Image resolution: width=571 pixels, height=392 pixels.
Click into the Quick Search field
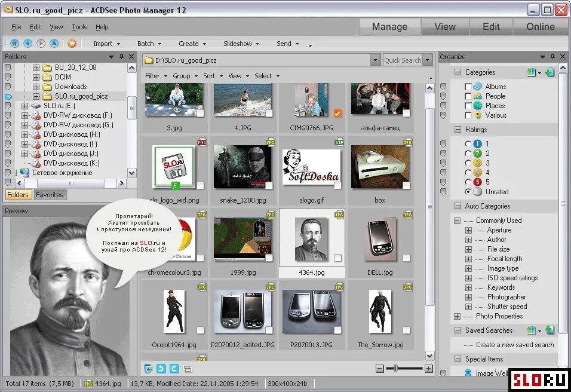pyautogui.click(x=403, y=60)
